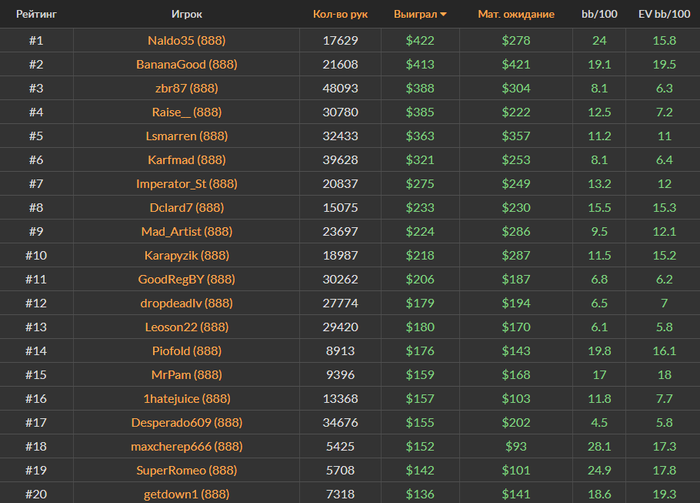Image resolution: width=700 pixels, height=503 pixels.
Task: Select hands count 48093
Action: click(x=340, y=88)
